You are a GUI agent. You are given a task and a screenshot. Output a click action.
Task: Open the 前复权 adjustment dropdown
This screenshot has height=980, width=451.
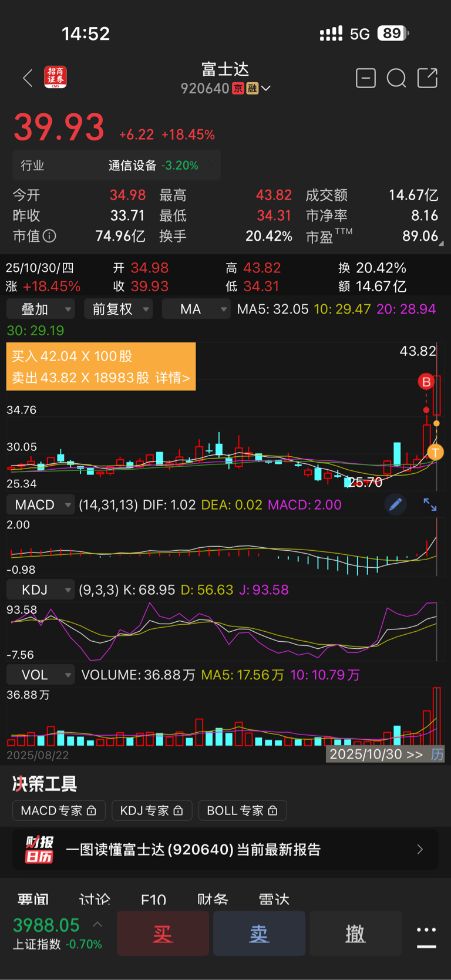pos(119,309)
